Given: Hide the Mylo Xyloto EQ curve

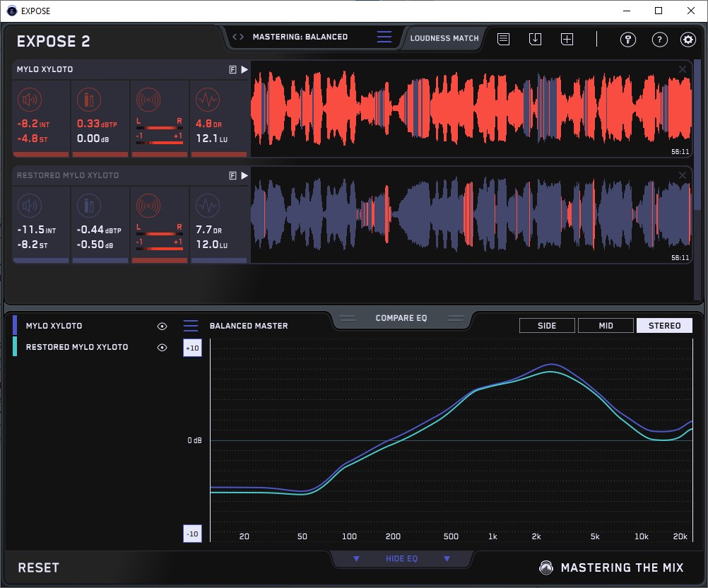Looking at the screenshot, I should tap(162, 326).
